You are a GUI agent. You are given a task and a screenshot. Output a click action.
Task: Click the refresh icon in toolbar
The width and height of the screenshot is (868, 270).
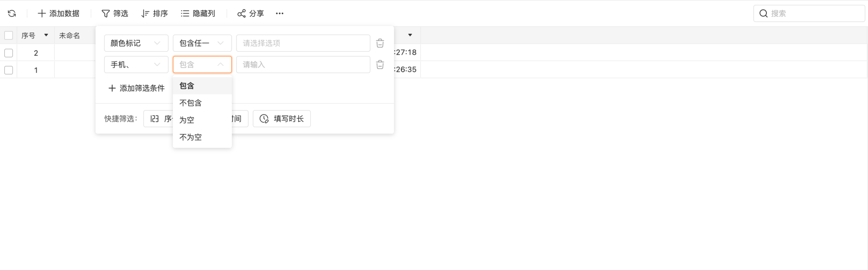[x=12, y=13]
